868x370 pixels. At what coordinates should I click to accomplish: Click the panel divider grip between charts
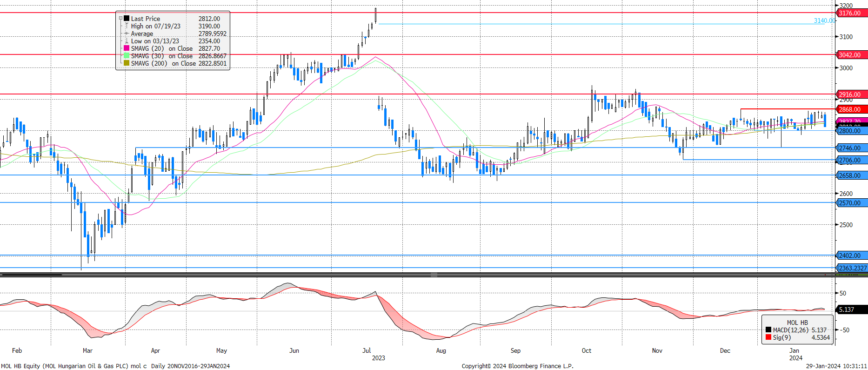(434, 275)
